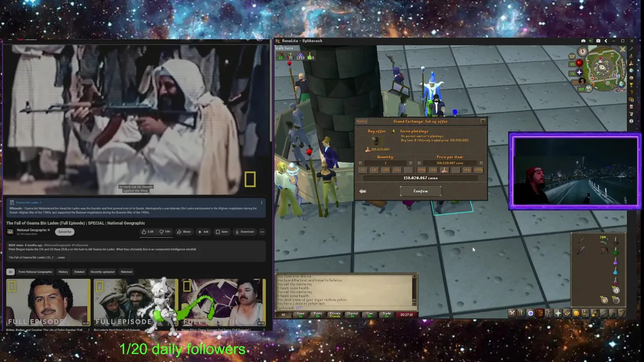
Task: Increase price per item stepper
Action: pyautogui.click(x=481, y=163)
